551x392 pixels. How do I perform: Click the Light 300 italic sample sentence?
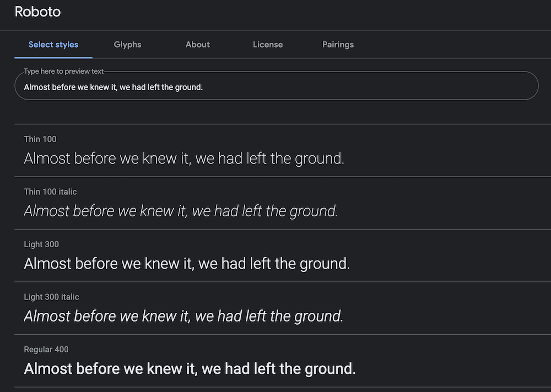pyautogui.click(x=183, y=316)
